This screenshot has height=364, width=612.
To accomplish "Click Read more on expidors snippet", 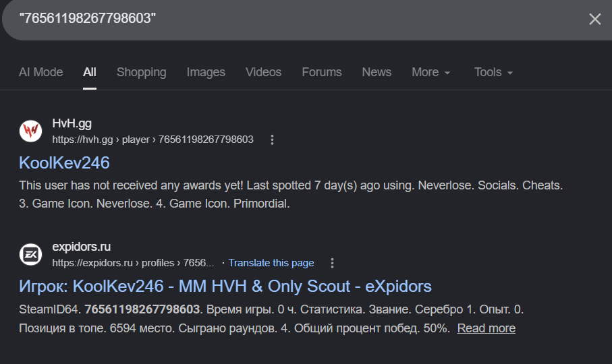I will pyautogui.click(x=486, y=328).
